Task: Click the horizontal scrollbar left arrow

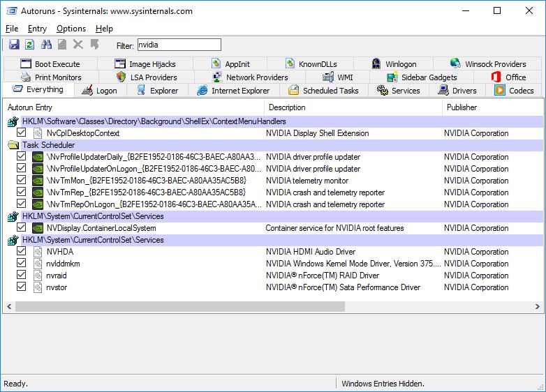Action: (9, 306)
